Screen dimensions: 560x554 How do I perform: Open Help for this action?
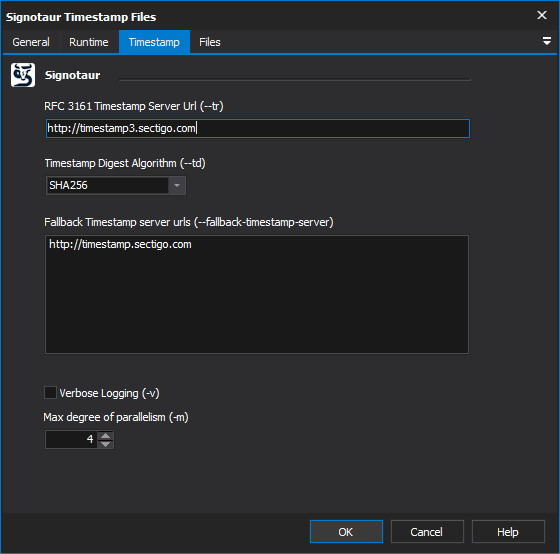pyautogui.click(x=508, y=531)
